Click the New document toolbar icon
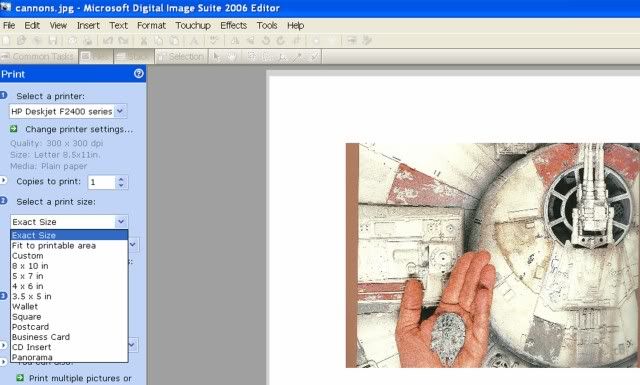The height and width of the screenshot is (385, 640). pos(6,40)
